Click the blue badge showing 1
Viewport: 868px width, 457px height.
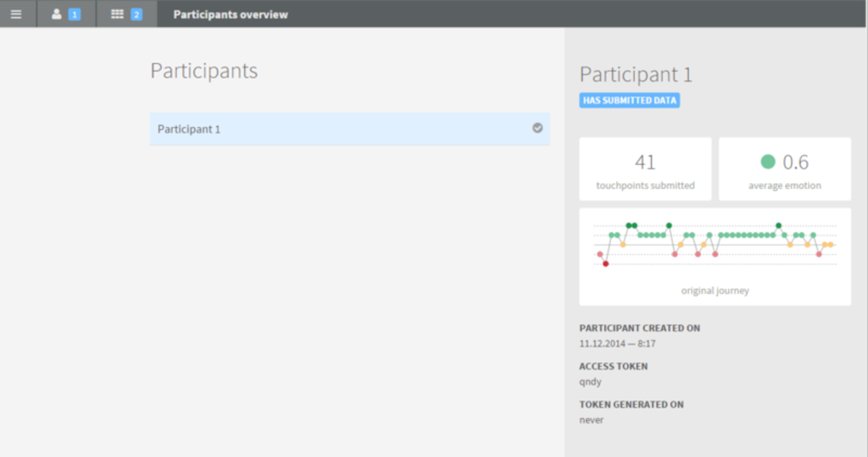coord(74,14)
